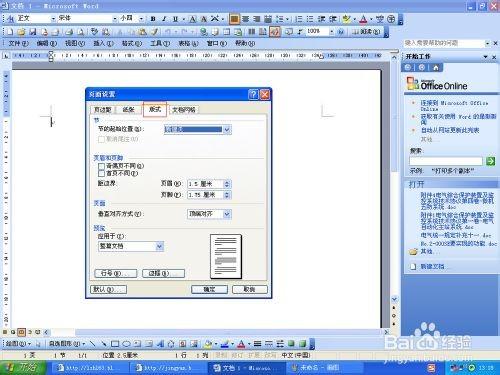Switch to the 页边距 tab
The width and height of the screenshot is (500, 375).
pyautogui.click(x=103, y=110)
